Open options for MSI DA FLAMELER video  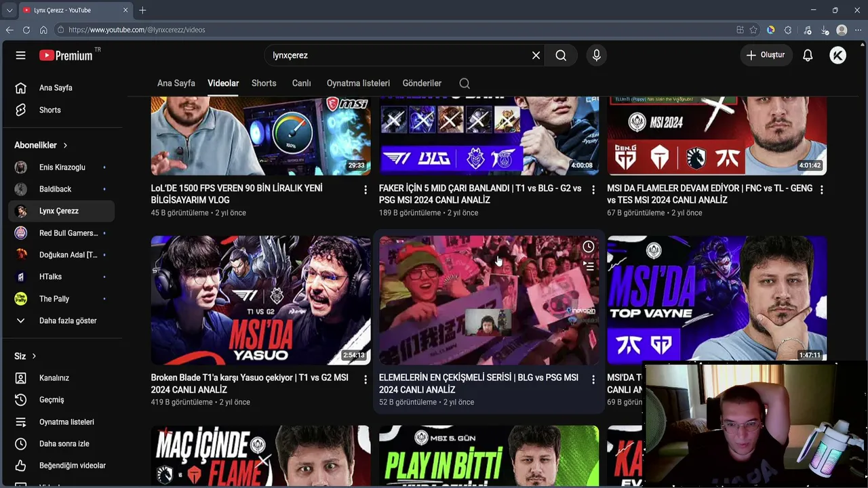click(x=822, y=190)
